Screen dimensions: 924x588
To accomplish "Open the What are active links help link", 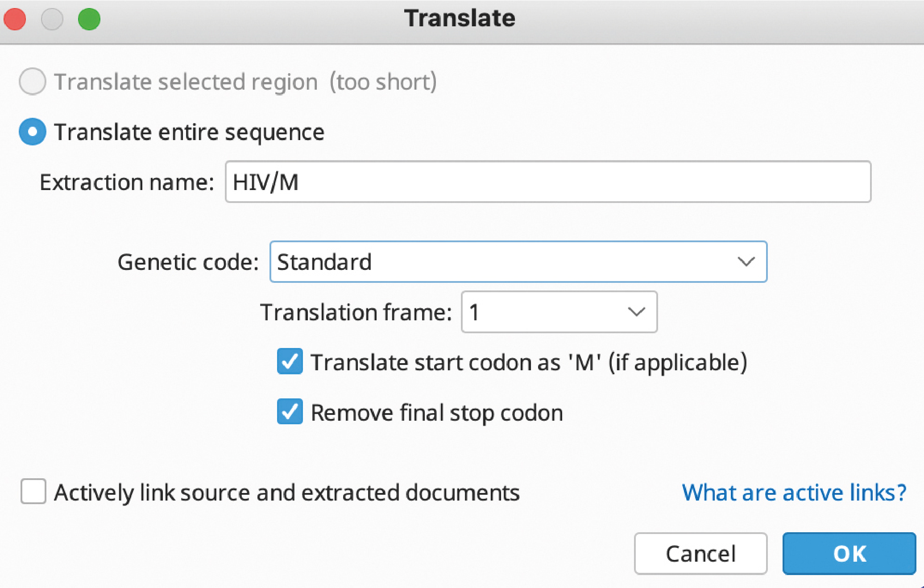I will coord(794,493).
